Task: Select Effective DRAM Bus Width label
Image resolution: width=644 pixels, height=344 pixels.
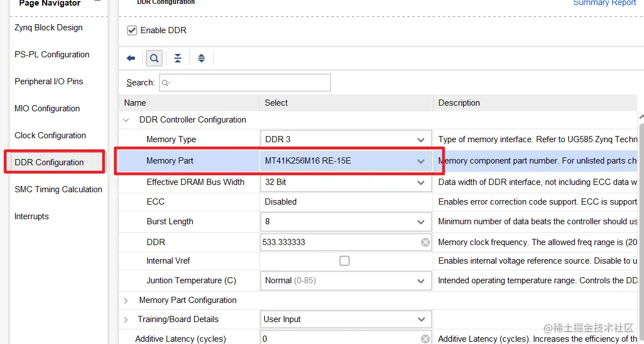Action: 196,182
